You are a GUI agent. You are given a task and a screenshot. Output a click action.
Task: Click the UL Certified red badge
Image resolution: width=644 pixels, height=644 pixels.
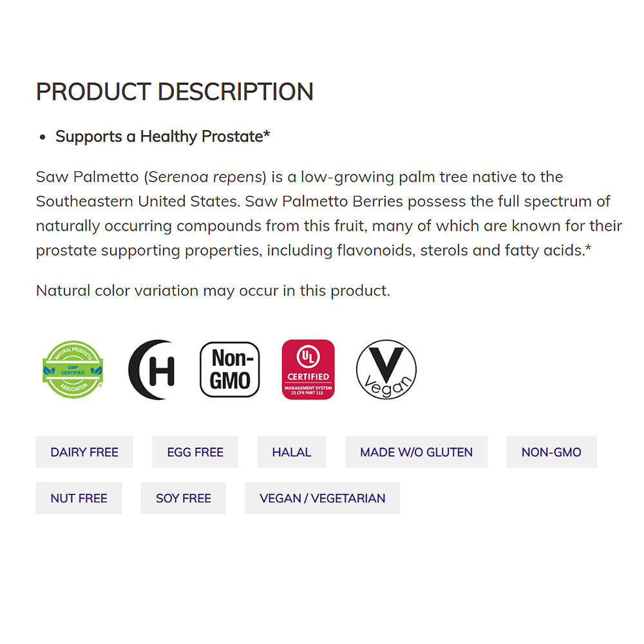pyautogui.click(x=308, y=370)
